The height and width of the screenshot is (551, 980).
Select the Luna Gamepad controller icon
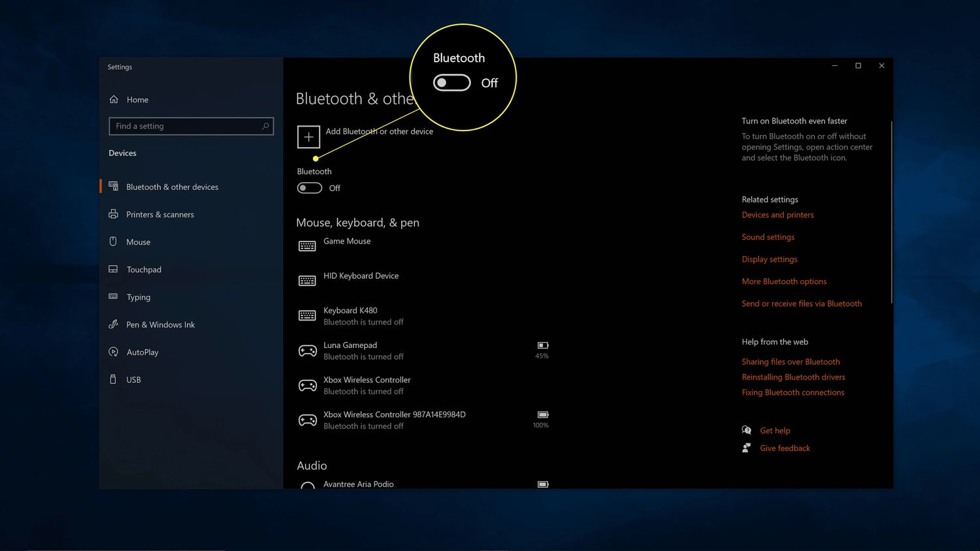click(x=307, y=351)
